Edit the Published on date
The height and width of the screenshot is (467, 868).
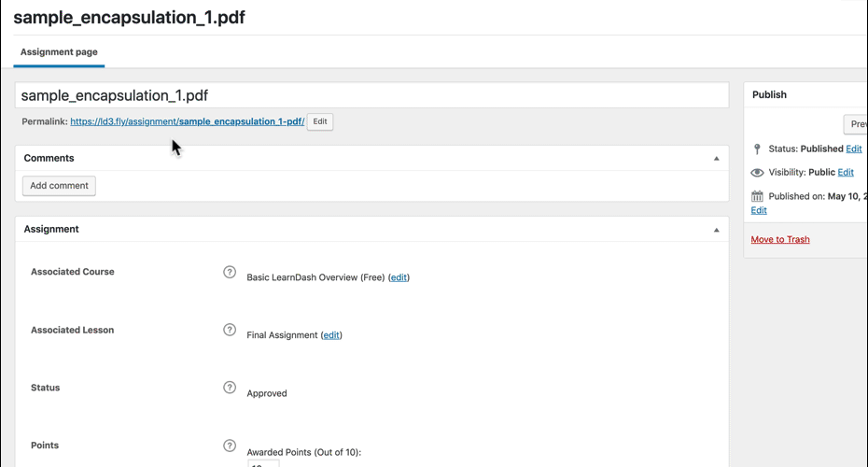point(759,211)
